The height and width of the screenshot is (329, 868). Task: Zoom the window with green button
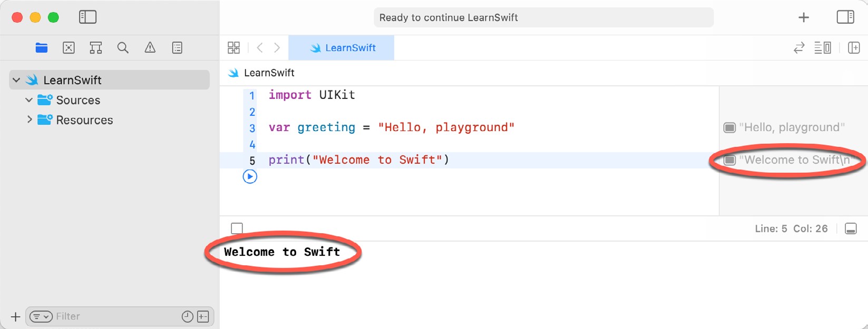[x=53, y=17]
